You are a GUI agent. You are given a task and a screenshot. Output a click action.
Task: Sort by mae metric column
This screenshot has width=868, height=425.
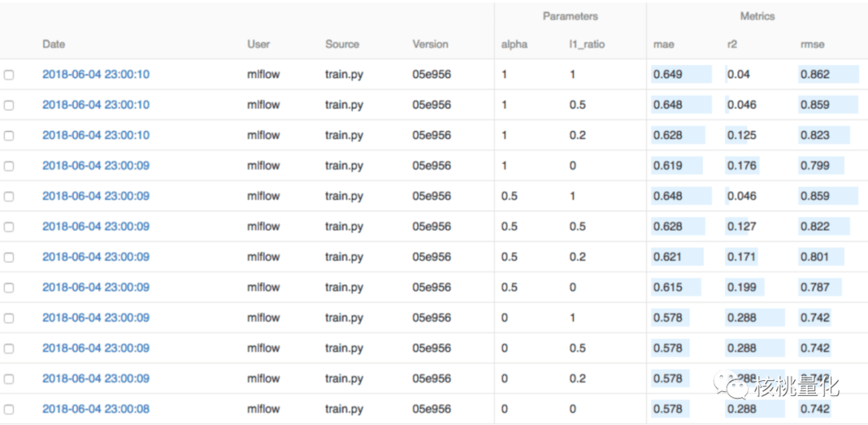[664, 44]
